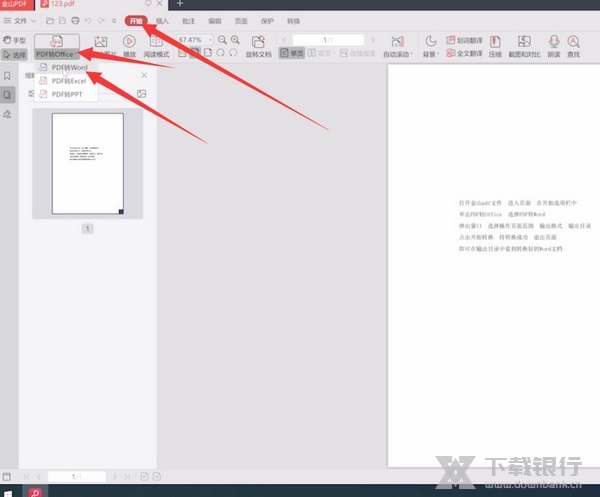Enable 单页 single page view
600x497 pixels.
pyautogui.click(x=293, y=53)
